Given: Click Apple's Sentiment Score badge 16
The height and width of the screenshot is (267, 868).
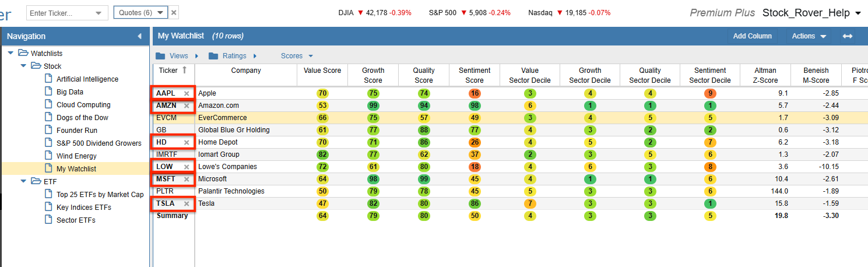Looking at the screenshot, I should pos(475,93).
